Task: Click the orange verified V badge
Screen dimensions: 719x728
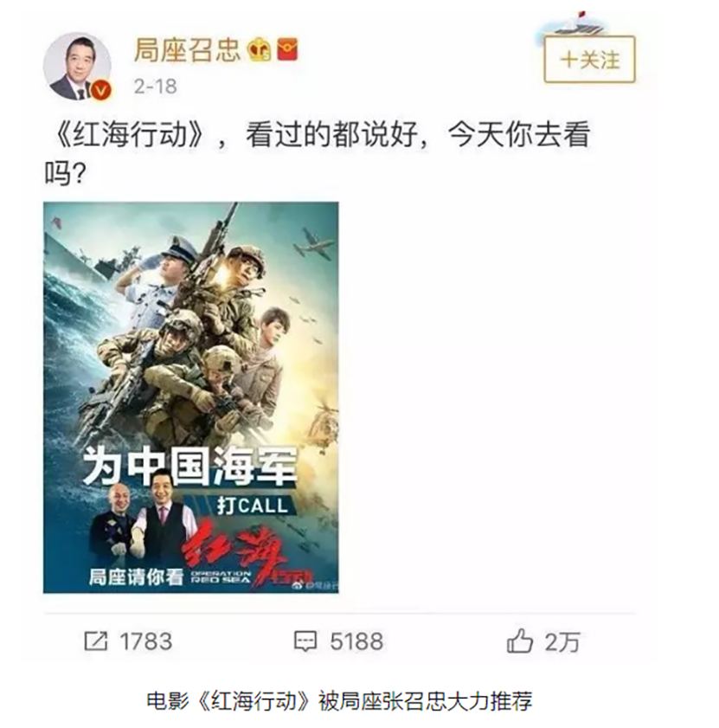Action: [x=101, y=90]
